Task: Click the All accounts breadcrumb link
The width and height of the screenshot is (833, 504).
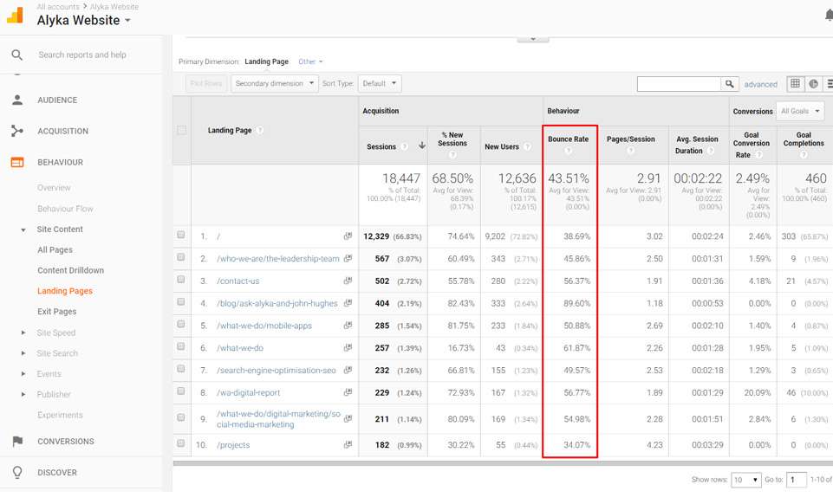Action: [x=58, y=6]
